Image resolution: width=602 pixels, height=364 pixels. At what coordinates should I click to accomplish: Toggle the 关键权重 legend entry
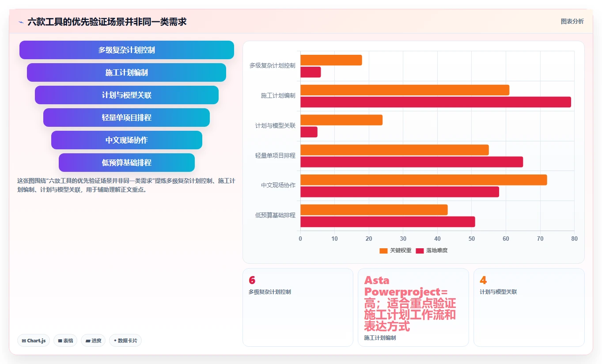pyautogui.click(x=395, y=250)
